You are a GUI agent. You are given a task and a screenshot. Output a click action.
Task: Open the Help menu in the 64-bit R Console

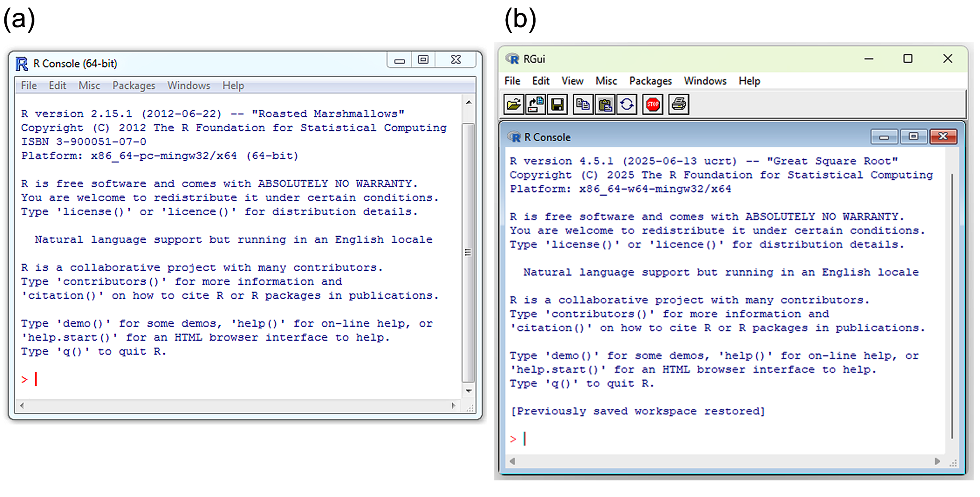233,85
